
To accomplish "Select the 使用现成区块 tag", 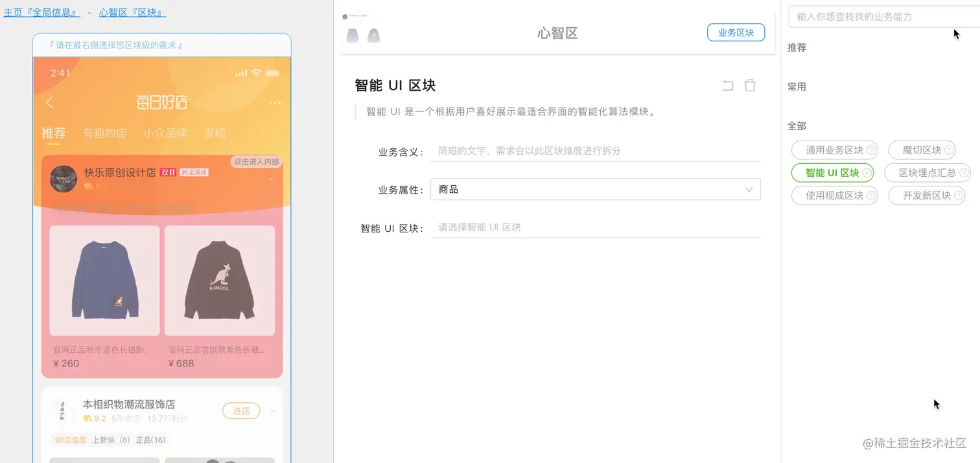I will [835, 196].
